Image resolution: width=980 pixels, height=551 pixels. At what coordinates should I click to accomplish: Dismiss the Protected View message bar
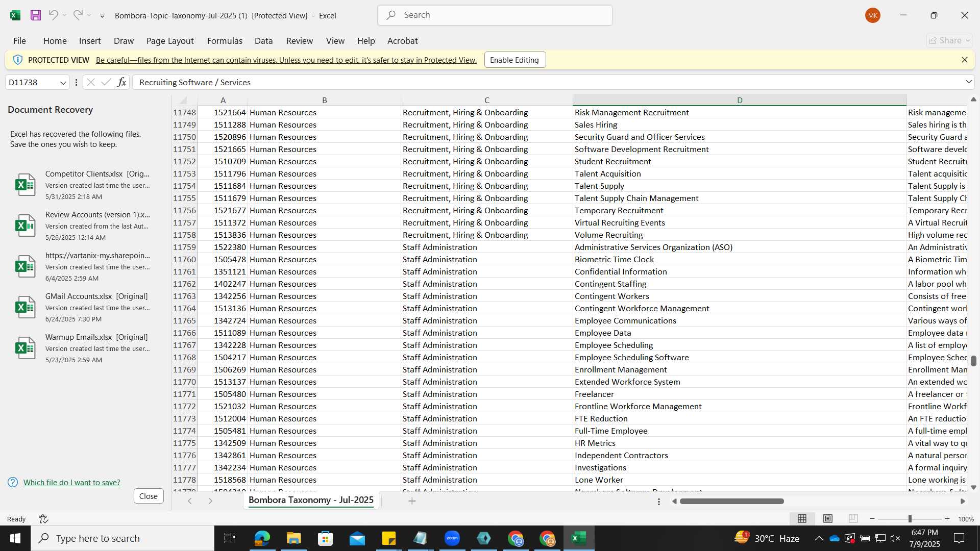[x=964, y=60]
